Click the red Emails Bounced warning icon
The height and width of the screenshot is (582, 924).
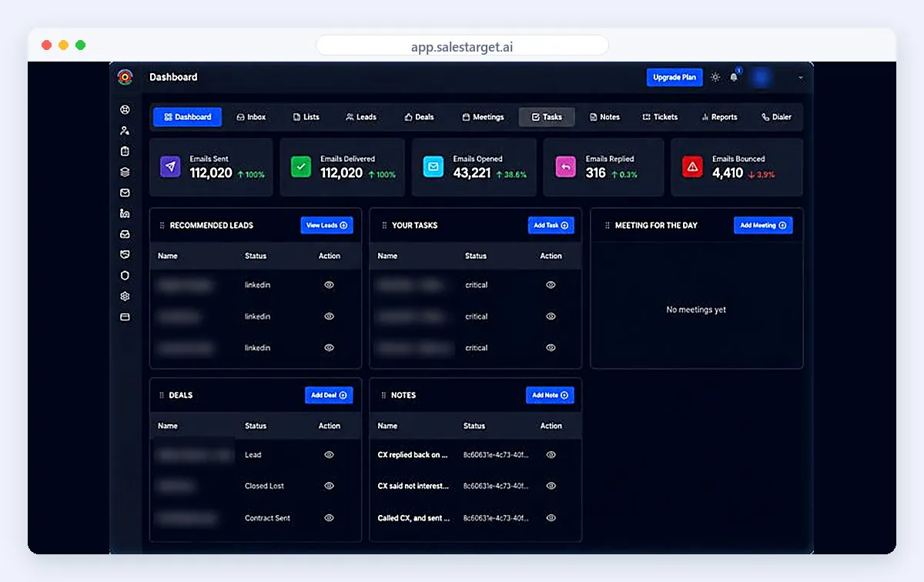pyautogui.click(x=692, y=166)
